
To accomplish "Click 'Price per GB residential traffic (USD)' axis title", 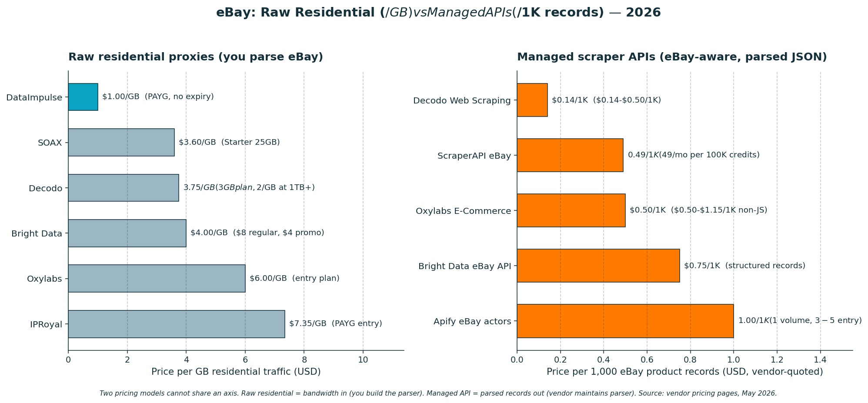I will 236,372.
